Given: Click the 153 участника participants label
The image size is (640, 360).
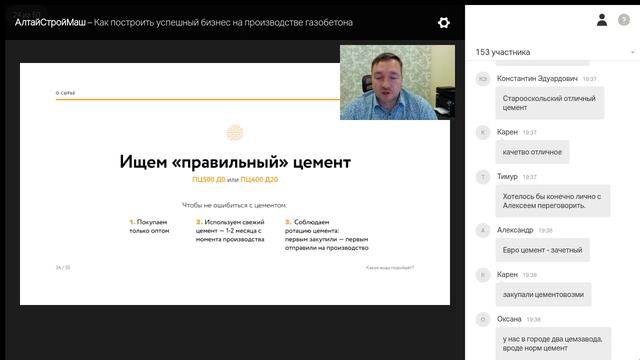Looking at the screenshot, I should (503, 52).
